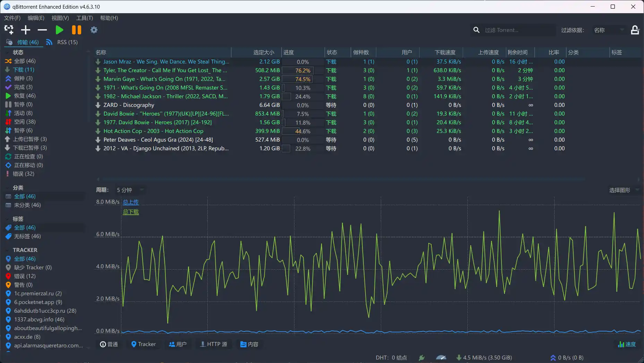The image size is (644, 363).
Task: Open the filter-by Name dropdown
Action: (609, 30)
